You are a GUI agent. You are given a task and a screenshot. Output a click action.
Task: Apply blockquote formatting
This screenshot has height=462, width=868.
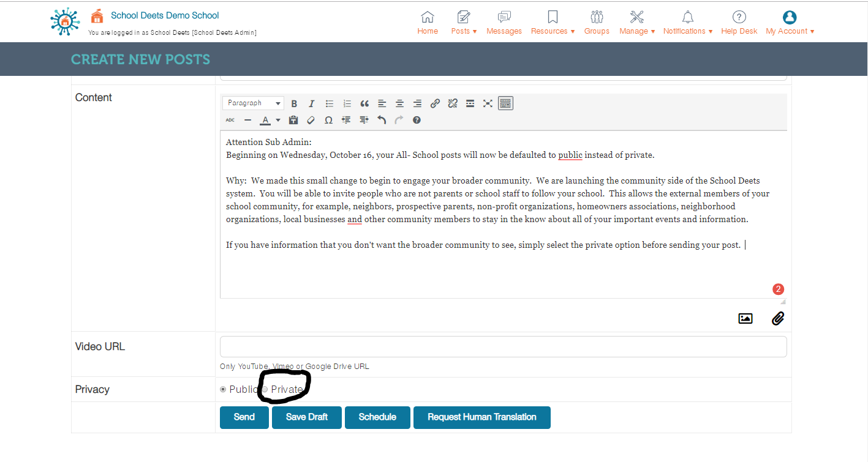point(364,103)
